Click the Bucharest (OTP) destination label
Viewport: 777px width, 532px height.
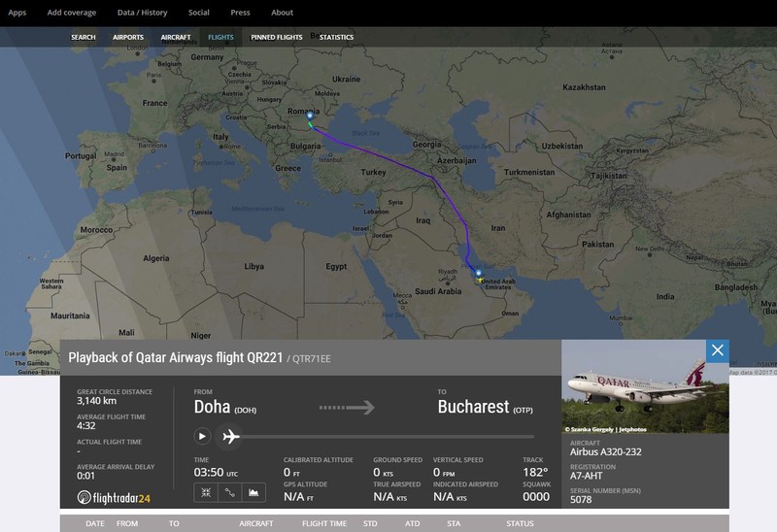(485, 407)
